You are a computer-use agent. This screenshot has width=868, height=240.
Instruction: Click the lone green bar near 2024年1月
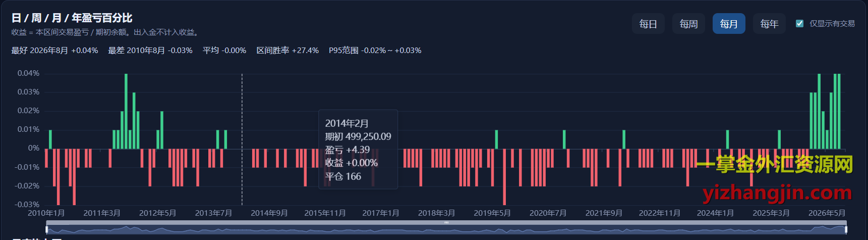(x=727, y=139)
